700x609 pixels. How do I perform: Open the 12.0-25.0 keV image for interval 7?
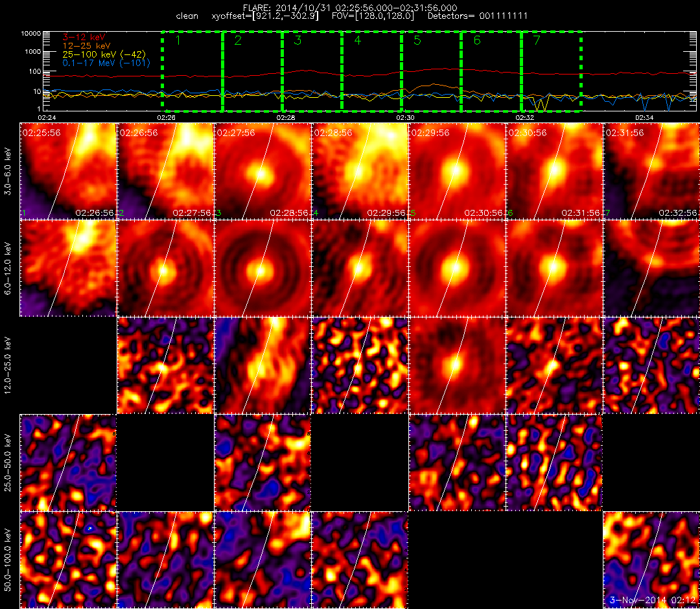pyautogui.click(x=652, y=366)
